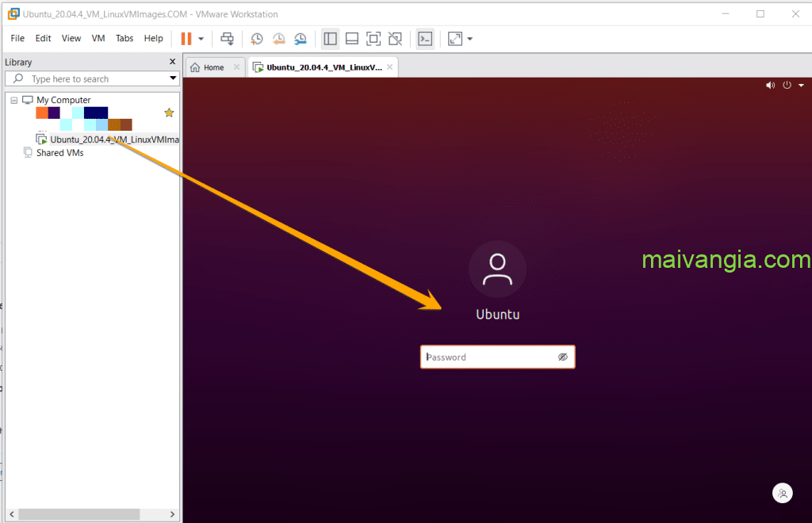
Task: Open the dropdown arrow beside the pause button
Action: pyautogui.click(x=201, y=38)
